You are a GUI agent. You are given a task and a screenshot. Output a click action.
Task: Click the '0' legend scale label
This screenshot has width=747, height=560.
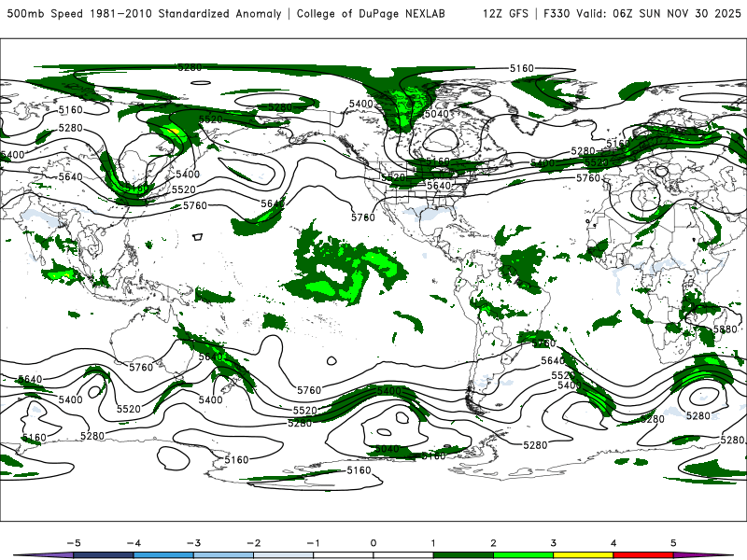[x=373, y=543]
